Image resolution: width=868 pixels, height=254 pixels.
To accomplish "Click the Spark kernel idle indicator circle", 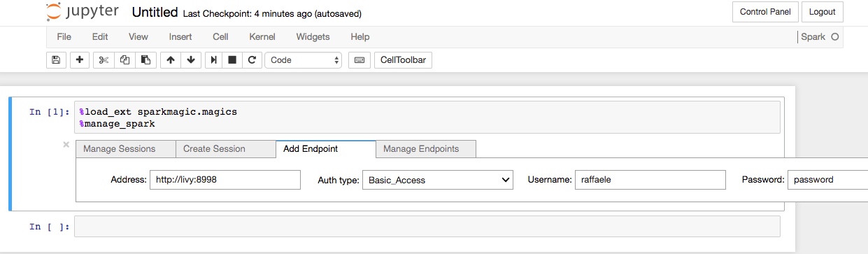I will point(835,37).
